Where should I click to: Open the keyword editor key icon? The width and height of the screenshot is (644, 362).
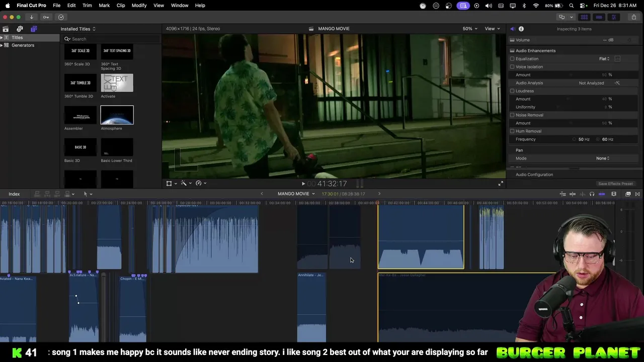[46, 17]
